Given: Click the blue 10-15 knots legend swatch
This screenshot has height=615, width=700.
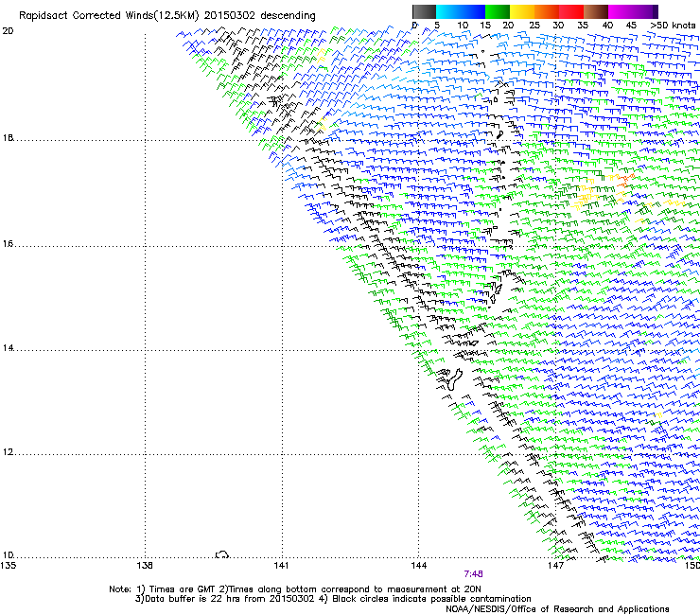Looking at the screenshot, I should click(x=473, y=11).
